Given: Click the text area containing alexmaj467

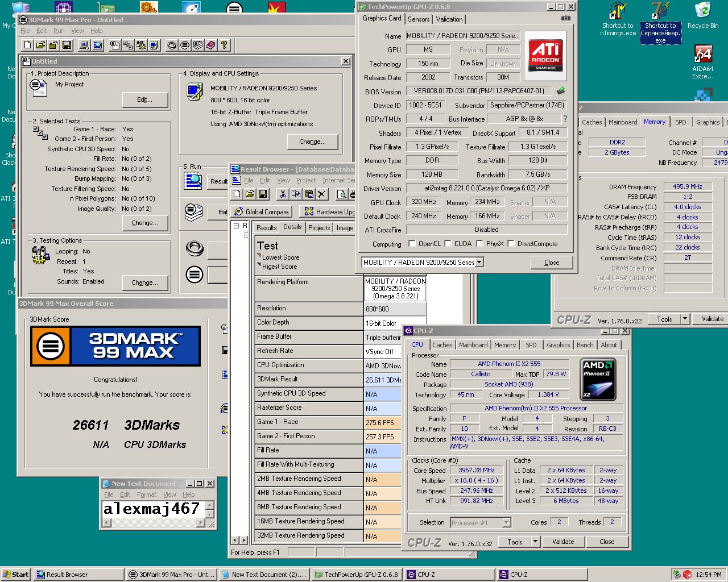Looking at the screenshot, I should click(153, 509).
